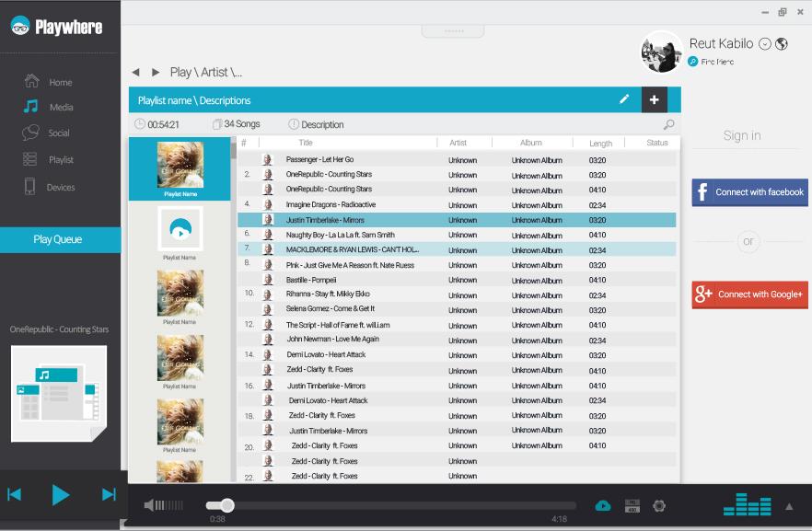Navigate forward with the right arrow
This screenshot has width=812, height=531.
(156, 72)
